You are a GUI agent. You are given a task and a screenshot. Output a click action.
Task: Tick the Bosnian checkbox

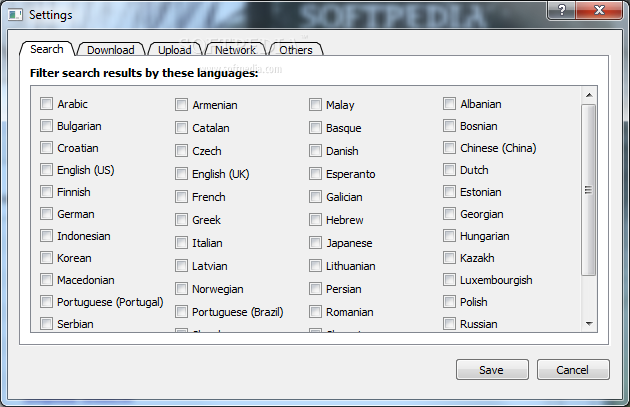[449, 126]
